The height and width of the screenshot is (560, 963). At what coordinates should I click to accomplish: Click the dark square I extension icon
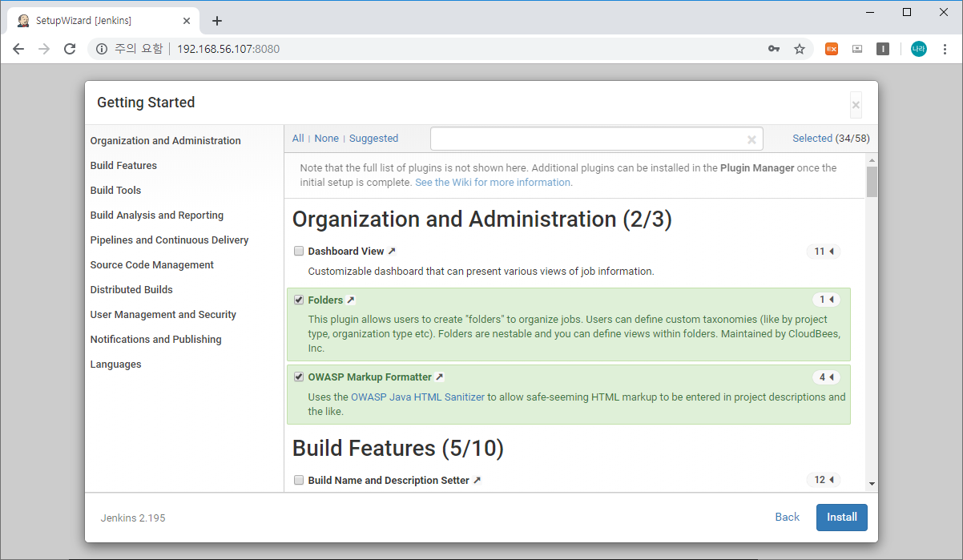[883, 49]
